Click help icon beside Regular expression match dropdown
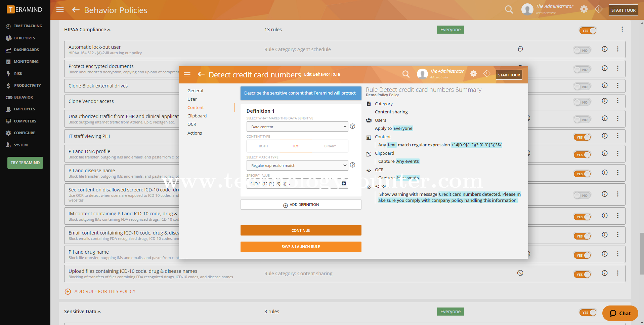The image size is (644, 325). [352, 165]
